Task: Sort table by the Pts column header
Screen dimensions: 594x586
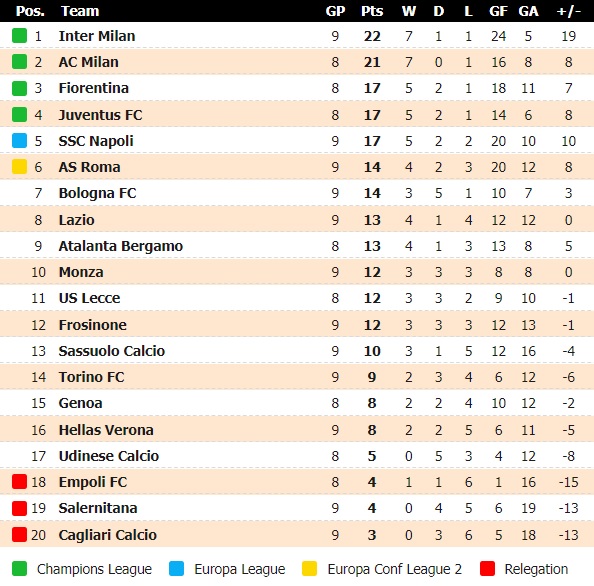Action: click(x=372, y=11)
